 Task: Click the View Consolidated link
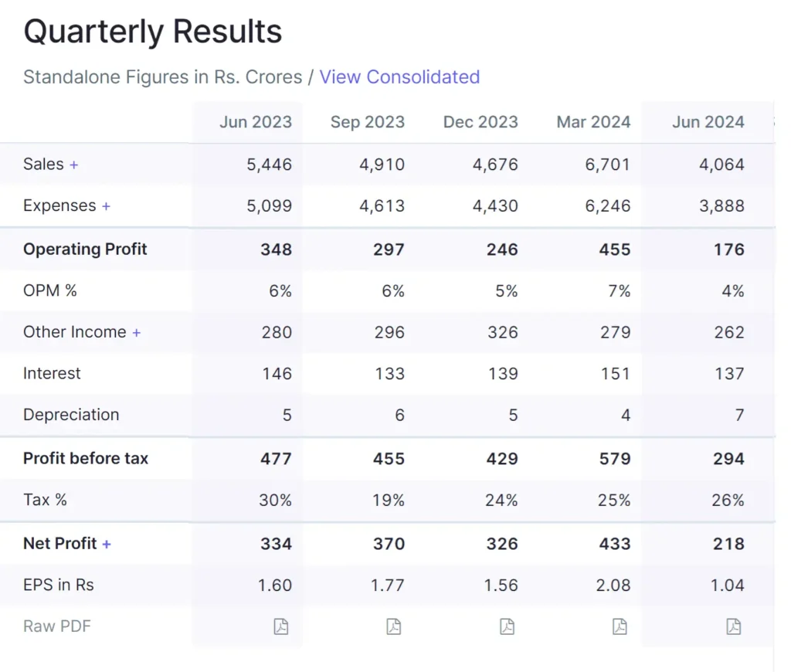coord(399,77)
